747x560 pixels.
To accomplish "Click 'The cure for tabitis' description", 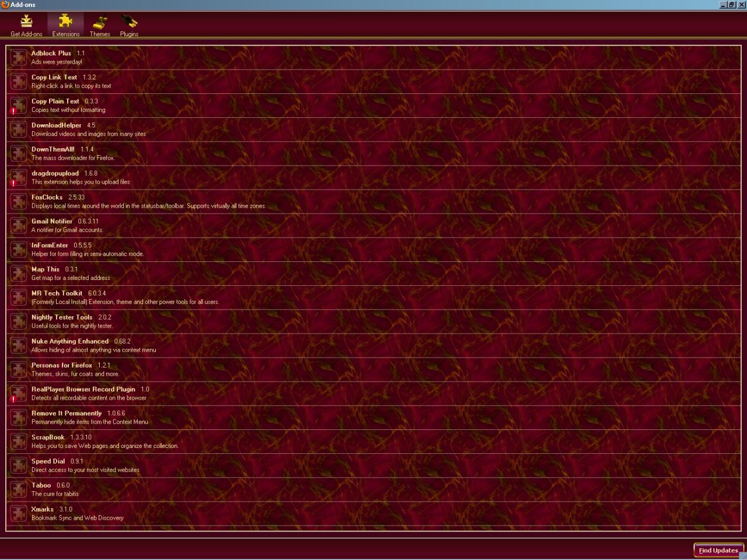I will click(x=55, y=494).
